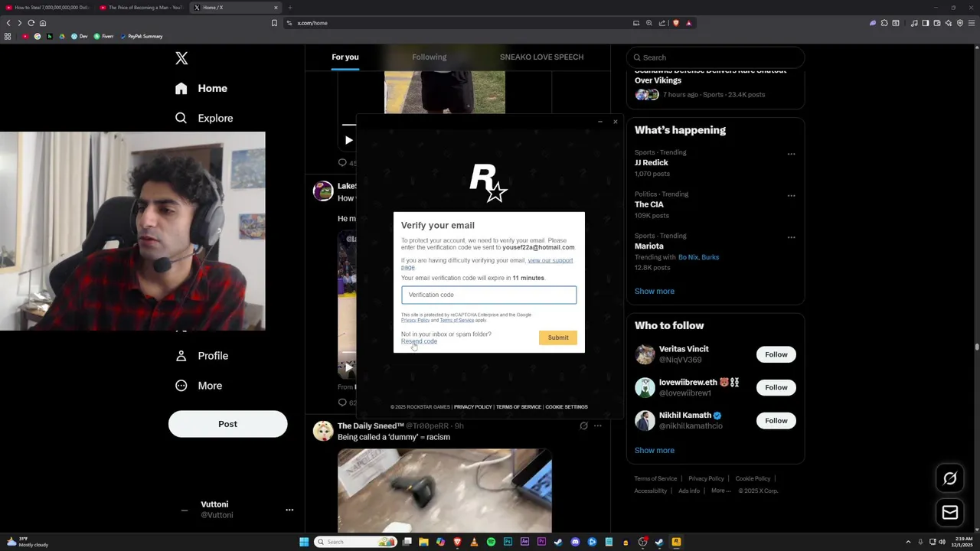Open the More menu in X sidebar
980x551 pixels.
pos(199,386)
